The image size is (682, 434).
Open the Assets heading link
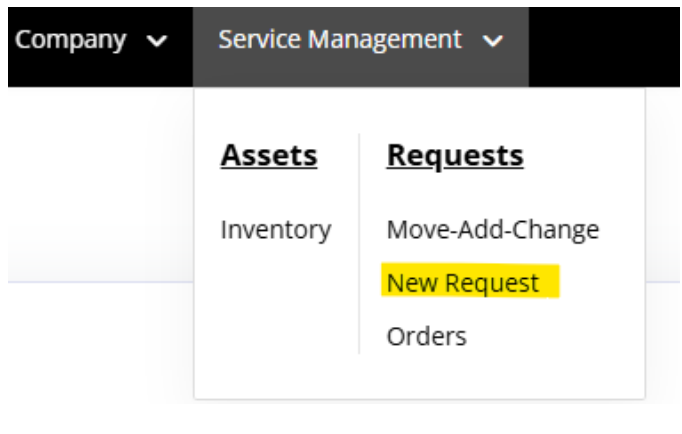click(x=269, y=156)
